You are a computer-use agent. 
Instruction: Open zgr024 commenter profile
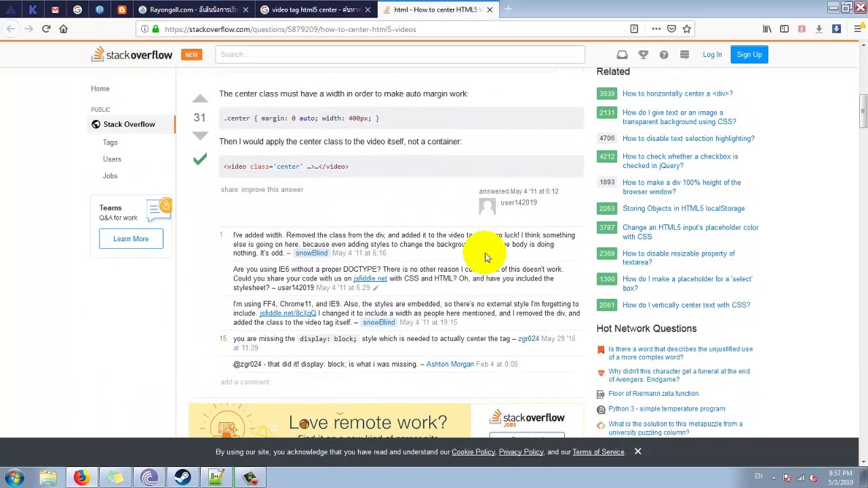point(528,339)
